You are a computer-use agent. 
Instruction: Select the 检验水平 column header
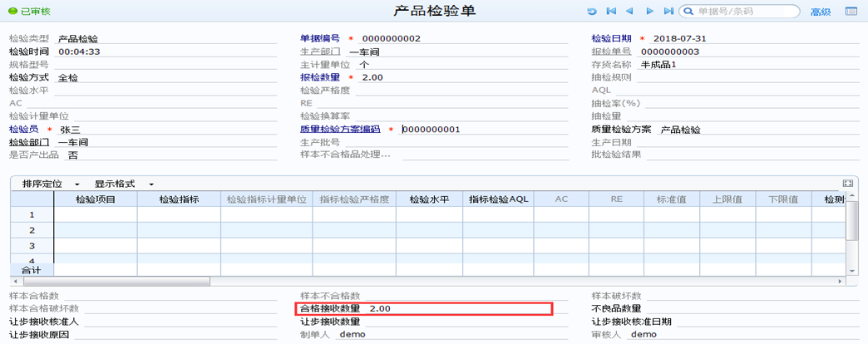click(x=429, y=199)
